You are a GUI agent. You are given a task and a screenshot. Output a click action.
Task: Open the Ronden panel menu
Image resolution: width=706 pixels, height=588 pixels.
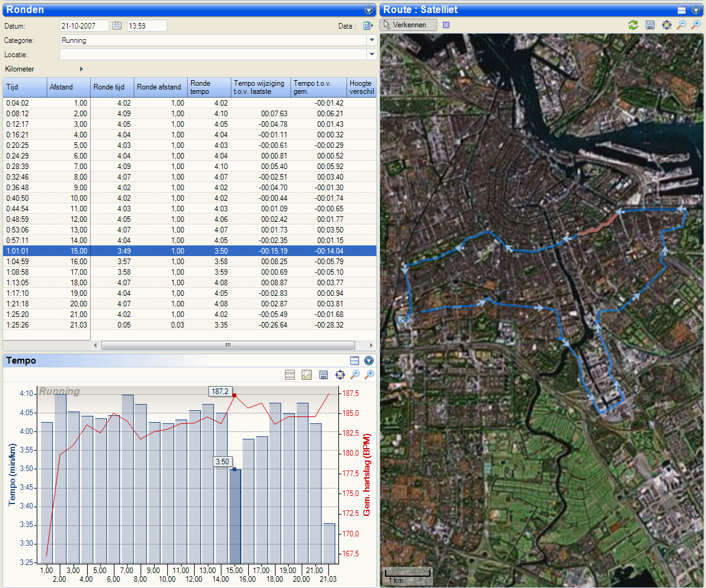[369, 10]
